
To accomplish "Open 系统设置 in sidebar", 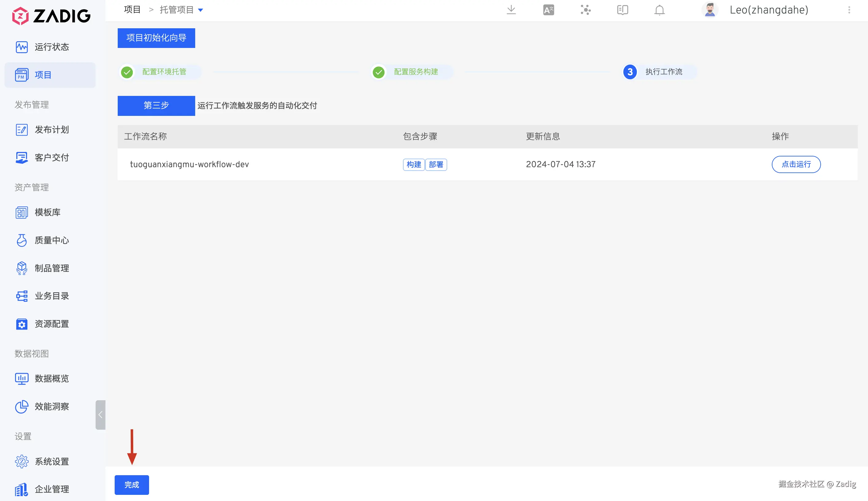I will pyautogui.click(x=51, y=461).
